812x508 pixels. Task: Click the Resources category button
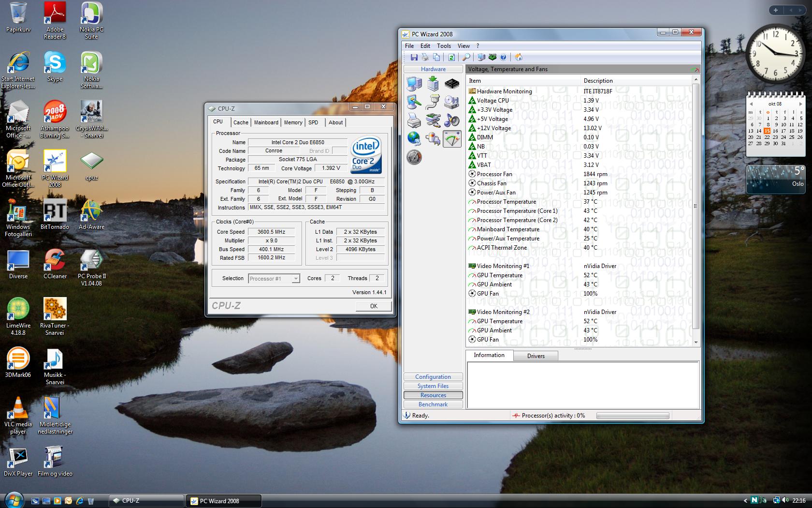pyautogui.click(x=433, y=395)
